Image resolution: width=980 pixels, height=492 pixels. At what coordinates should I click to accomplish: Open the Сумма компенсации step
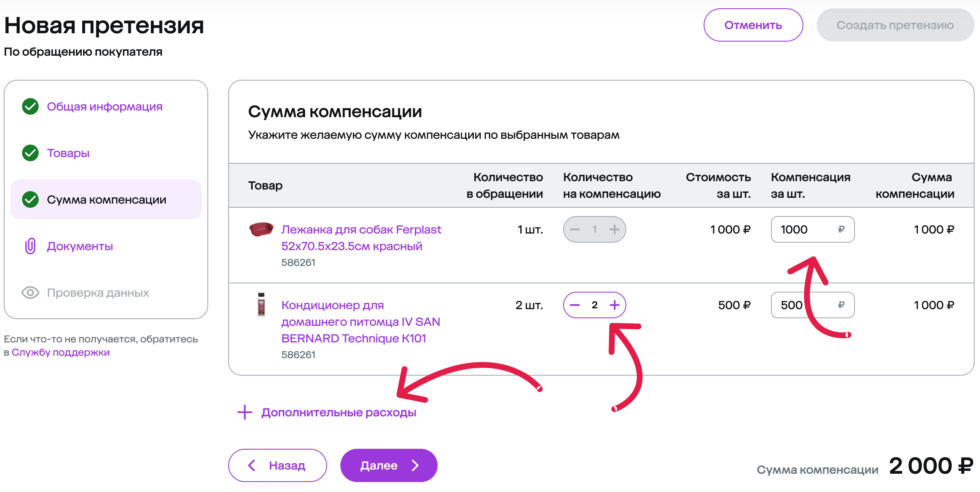point(106,199)
